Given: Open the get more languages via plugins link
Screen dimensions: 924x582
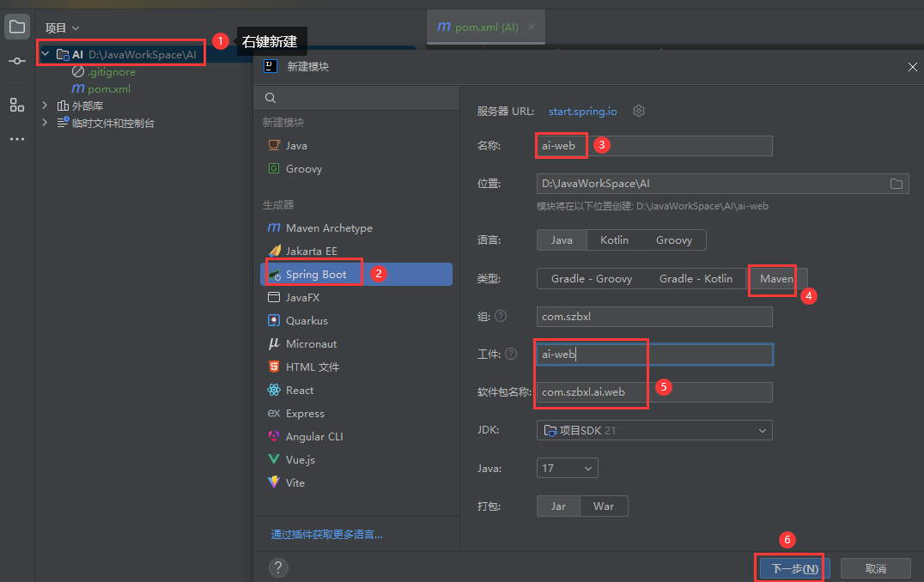Looking at the screenshot, I should [x=326, y=534].
